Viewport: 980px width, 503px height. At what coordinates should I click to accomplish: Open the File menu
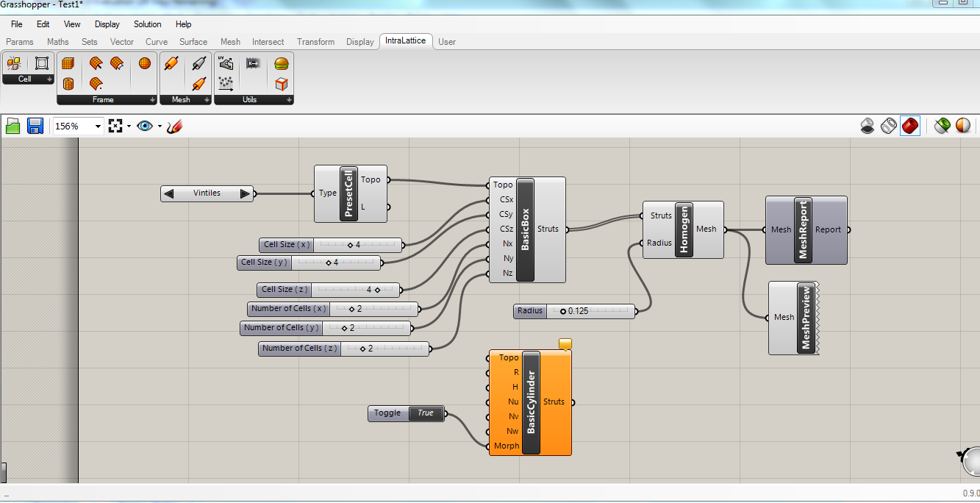pyautogui.click(x=17, y=24)
